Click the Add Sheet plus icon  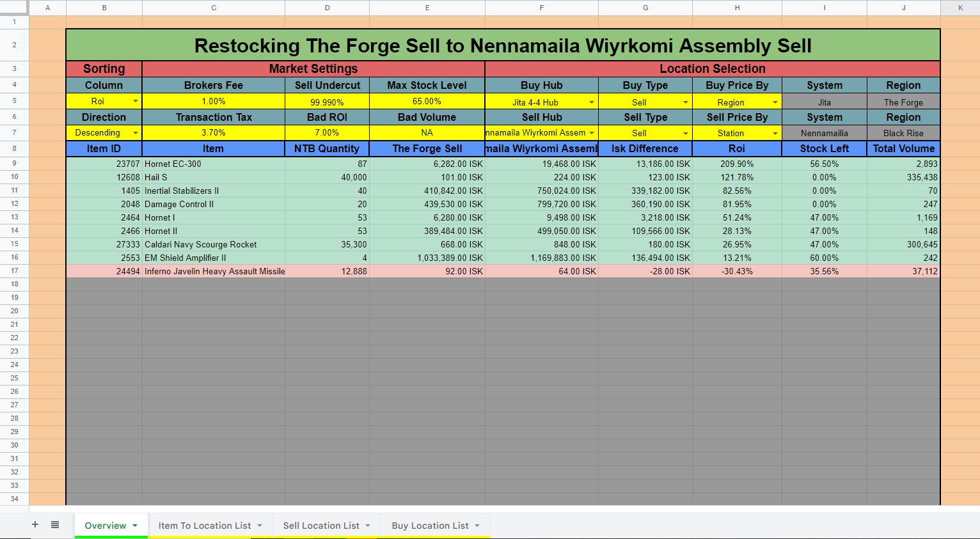point(35,525)
